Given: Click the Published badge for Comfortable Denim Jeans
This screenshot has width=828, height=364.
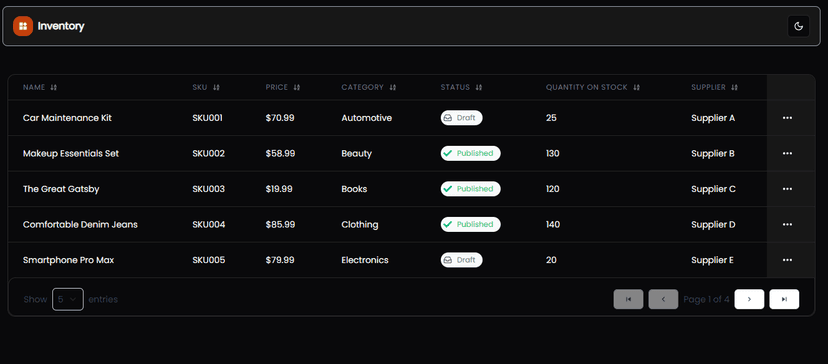Looking at the screenshot, I should pos(471,225).
